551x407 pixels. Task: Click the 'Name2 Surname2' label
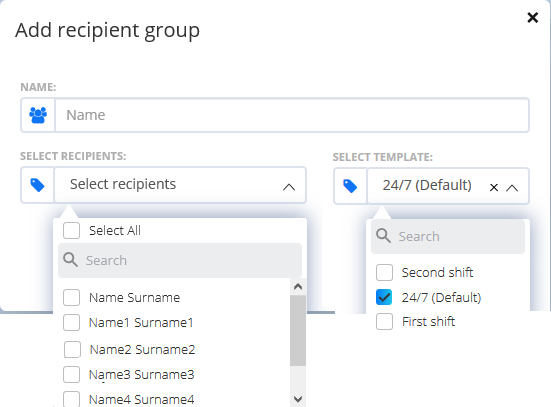pyautogui.click(x=142, y=349)
